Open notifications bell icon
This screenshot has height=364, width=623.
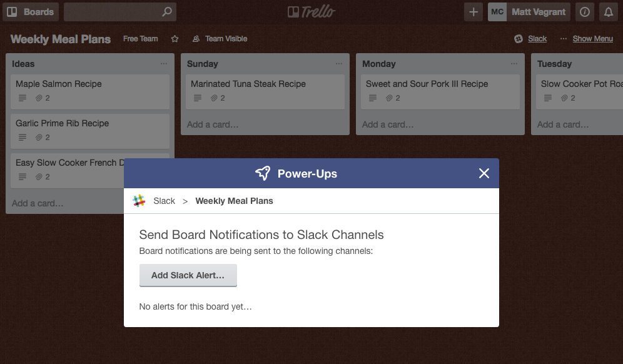coord(608,12)
